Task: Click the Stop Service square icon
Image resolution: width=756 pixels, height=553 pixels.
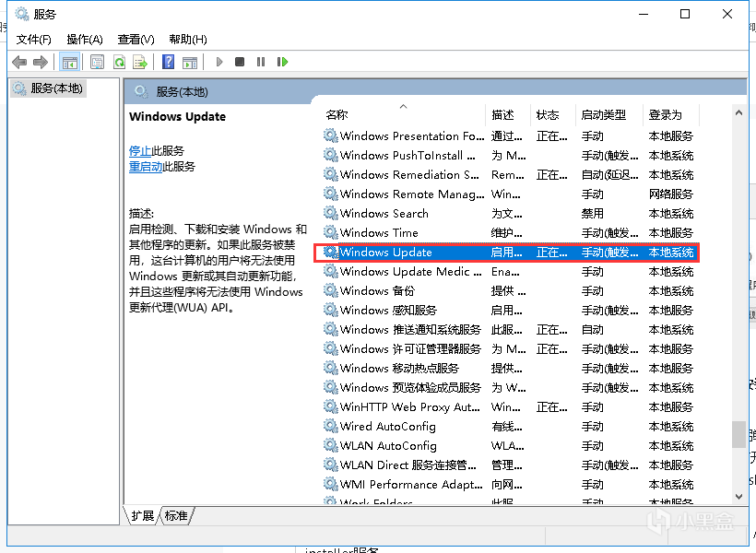Action: tap(240, 62)
